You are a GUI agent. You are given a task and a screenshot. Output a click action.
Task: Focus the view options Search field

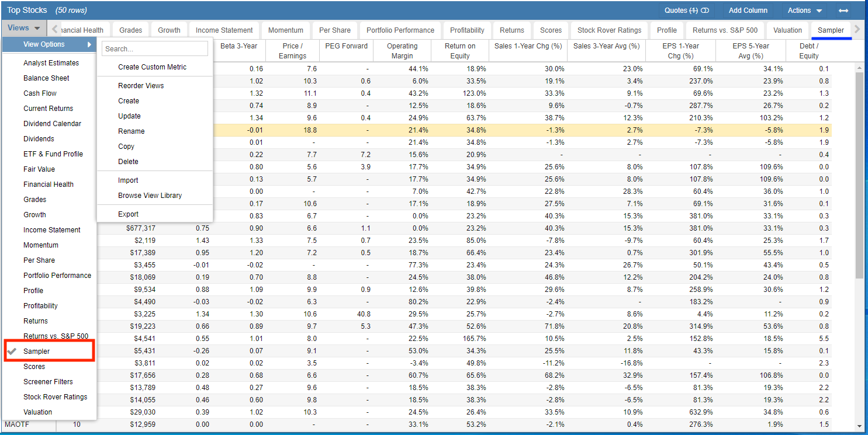click(155, 49)
